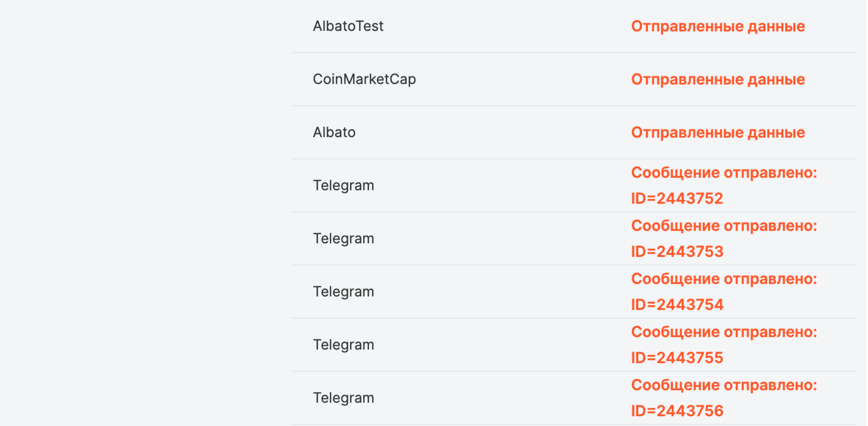Click the ID=2443754 text
868x426 pixels.
[677, 305]
